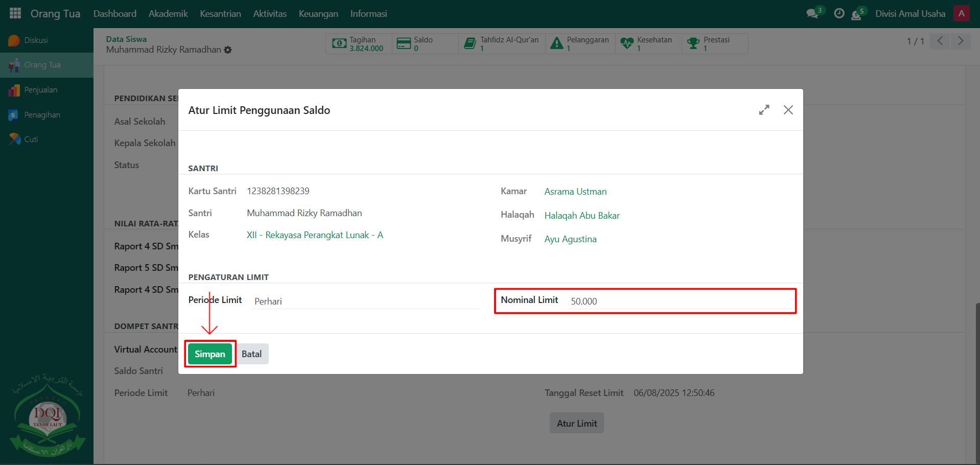Open the conversations chat icon
The height and width of the screenshot is (465, 980).
pos(812,14)
